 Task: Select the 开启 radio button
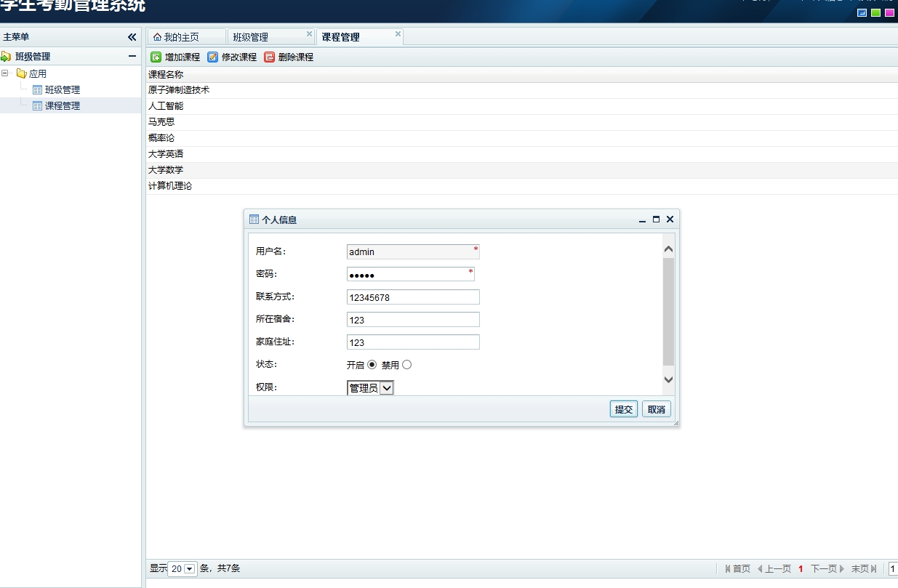click(372, 365)
